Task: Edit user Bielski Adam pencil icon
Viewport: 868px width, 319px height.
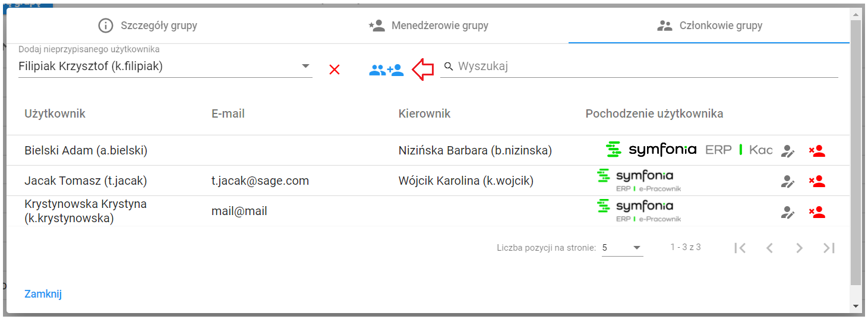Action: [788, 151]
